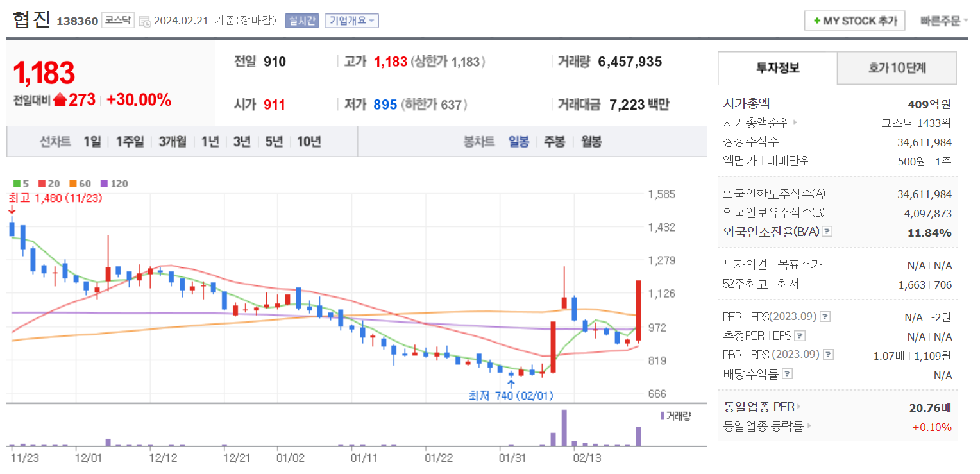980x474 pixels.
Task: Click the 전일 value 910
Action: coord(275,62)
